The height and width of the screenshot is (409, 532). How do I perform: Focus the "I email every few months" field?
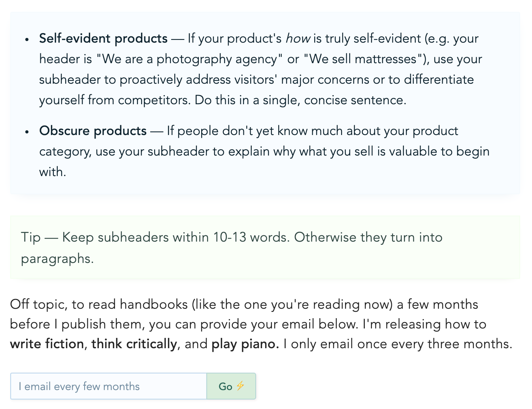point(109,386)
